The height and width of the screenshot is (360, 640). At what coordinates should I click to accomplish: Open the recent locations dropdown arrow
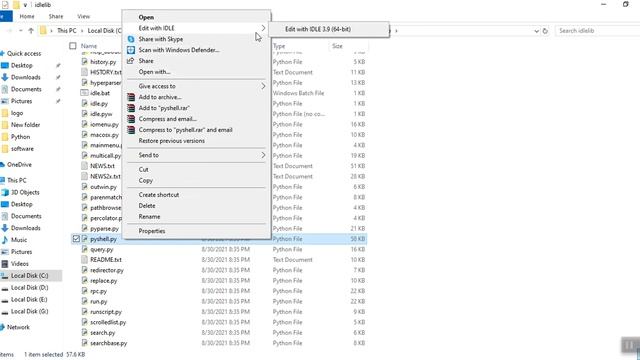point(20,31)
